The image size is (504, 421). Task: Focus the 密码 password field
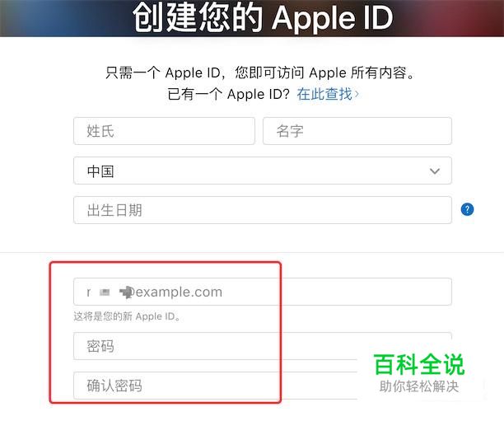point(263,346)
